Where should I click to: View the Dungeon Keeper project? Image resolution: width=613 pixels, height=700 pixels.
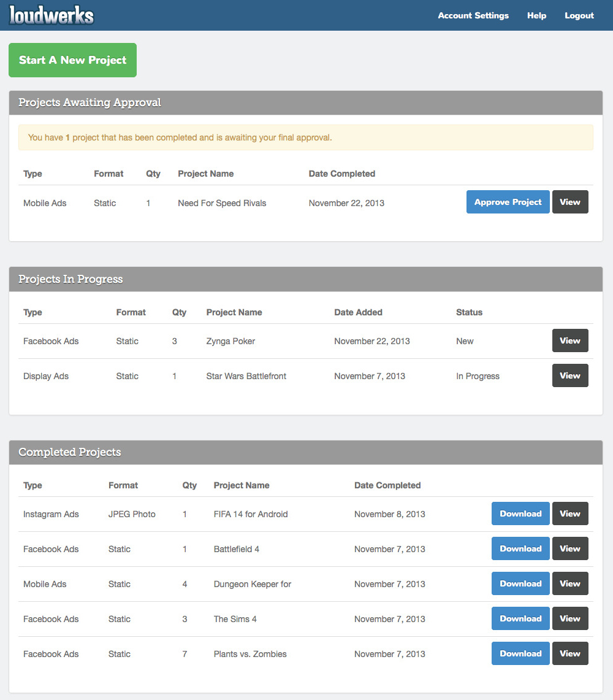tap(570, 583)
